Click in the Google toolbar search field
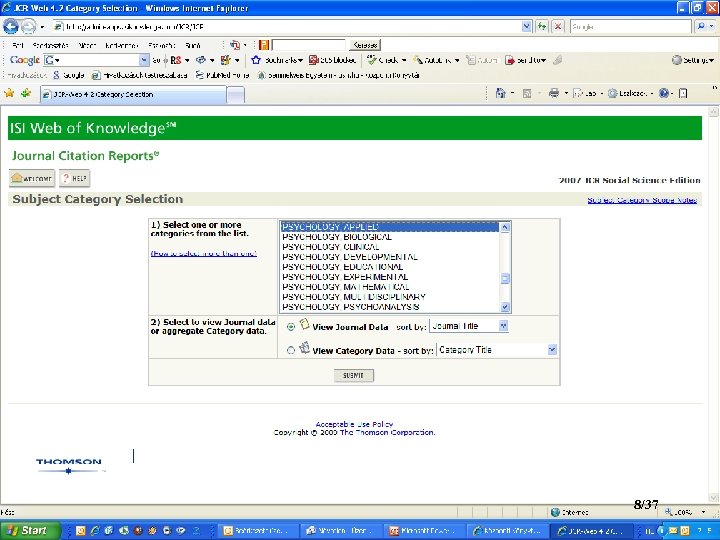The height and width of the screenshot is (540, 720). pos(96,60)
